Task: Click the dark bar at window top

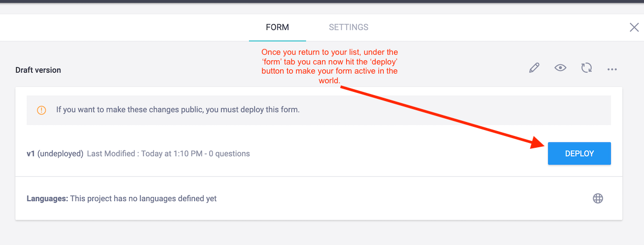Action: click(x=322, y=2)
